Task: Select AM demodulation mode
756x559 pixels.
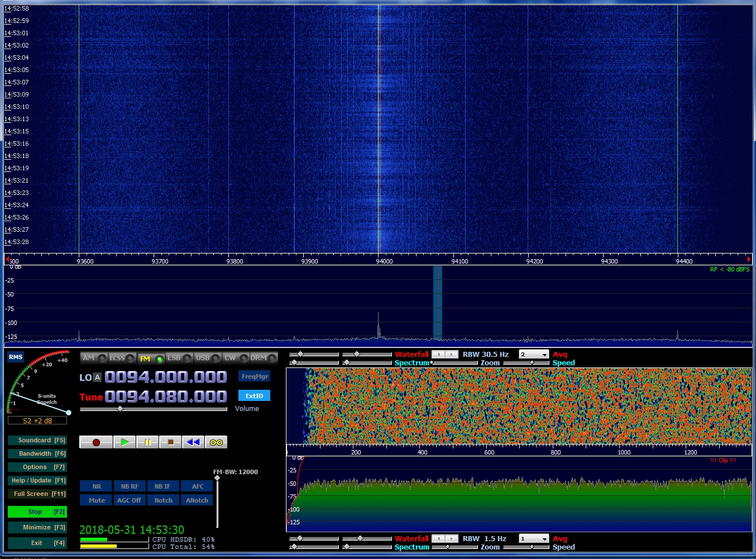Action: (x=94, y=358)
